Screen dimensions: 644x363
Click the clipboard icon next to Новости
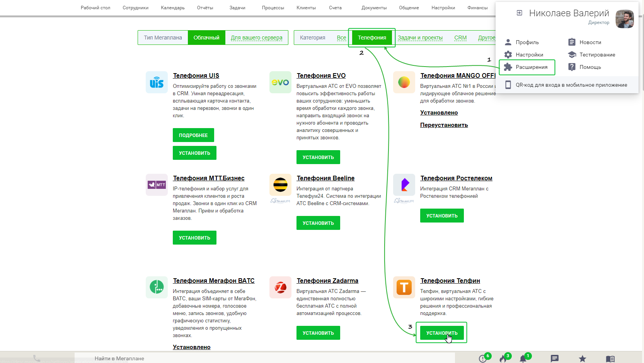point(572,42)
